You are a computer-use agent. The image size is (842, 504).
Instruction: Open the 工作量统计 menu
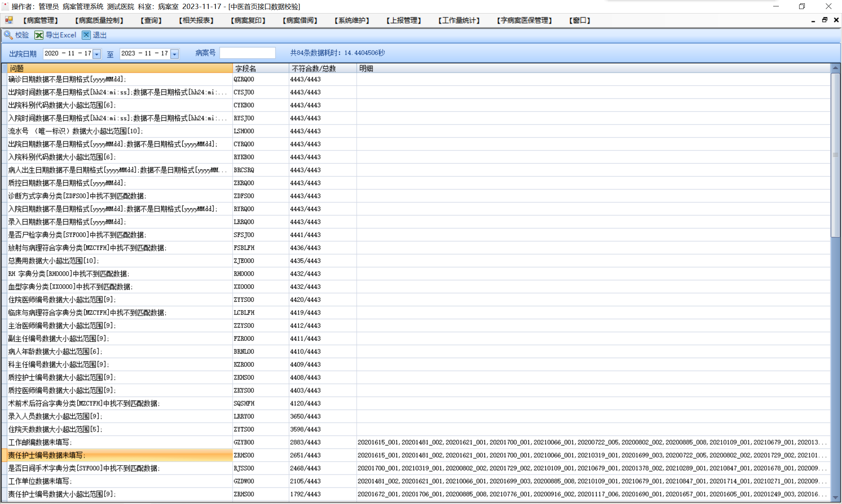coord(459,20)
